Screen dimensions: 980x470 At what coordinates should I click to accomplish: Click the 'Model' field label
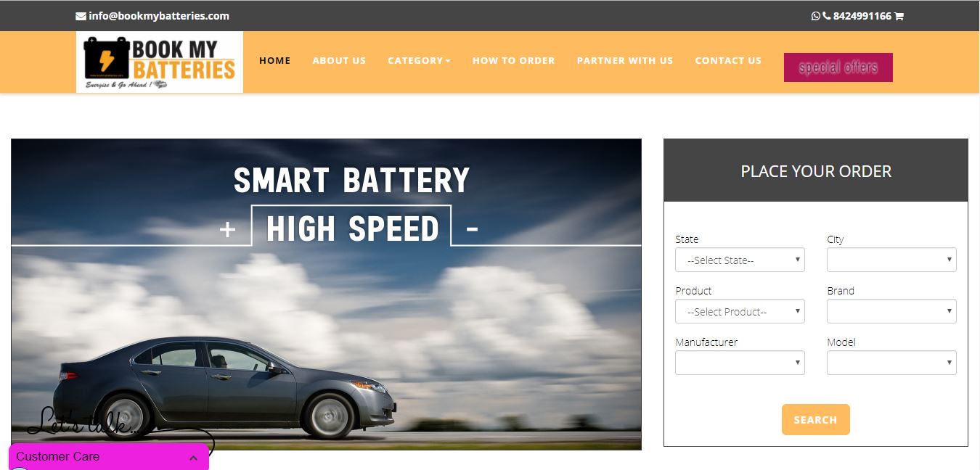pos(841,342)
